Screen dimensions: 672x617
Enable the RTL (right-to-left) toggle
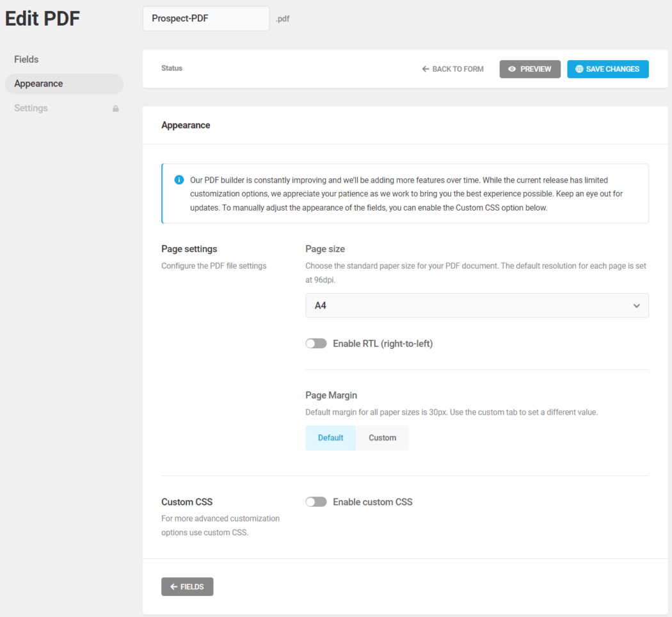click(x=316, y=343)
